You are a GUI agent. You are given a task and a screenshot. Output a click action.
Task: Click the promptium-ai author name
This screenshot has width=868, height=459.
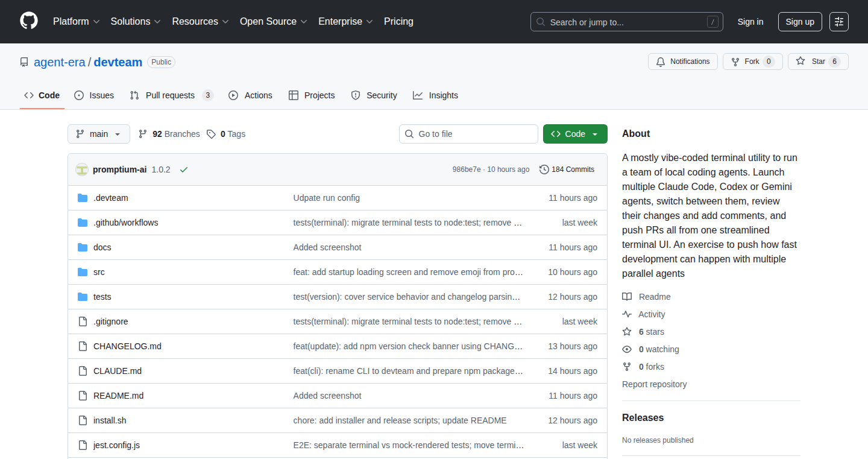[x=120, y=169]
